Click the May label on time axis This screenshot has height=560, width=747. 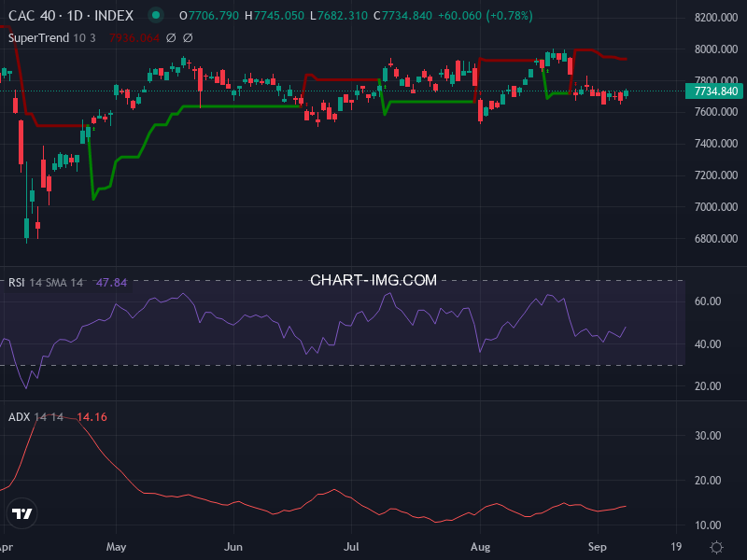pyautogui.click(x=116, y=547)
